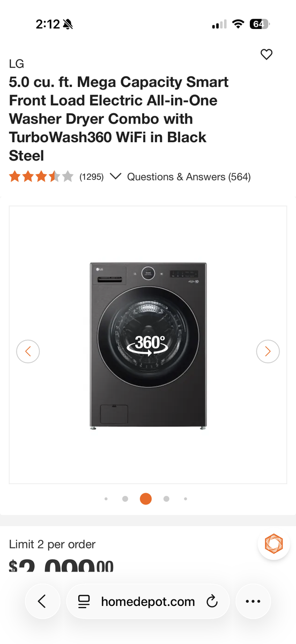Tap the washer dryer product image
This screenshot has height=644, width=296.
[148, 345]
